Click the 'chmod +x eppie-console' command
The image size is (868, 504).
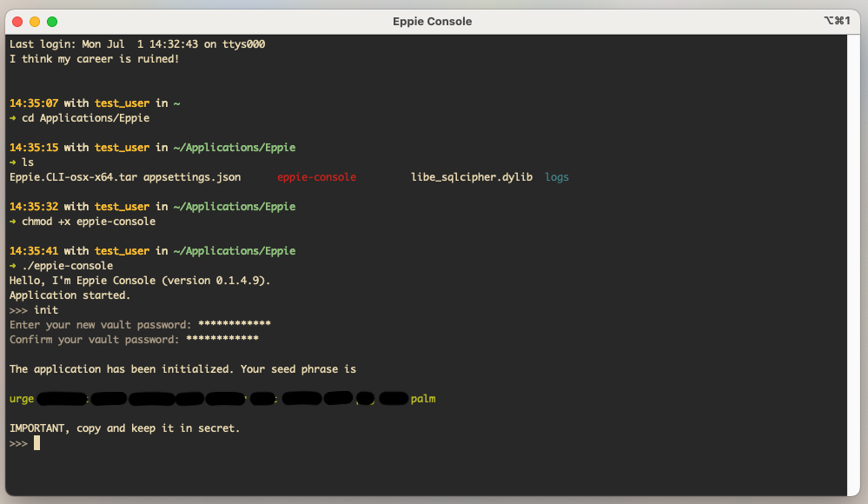pyautogui.click(x=89, y=222)
